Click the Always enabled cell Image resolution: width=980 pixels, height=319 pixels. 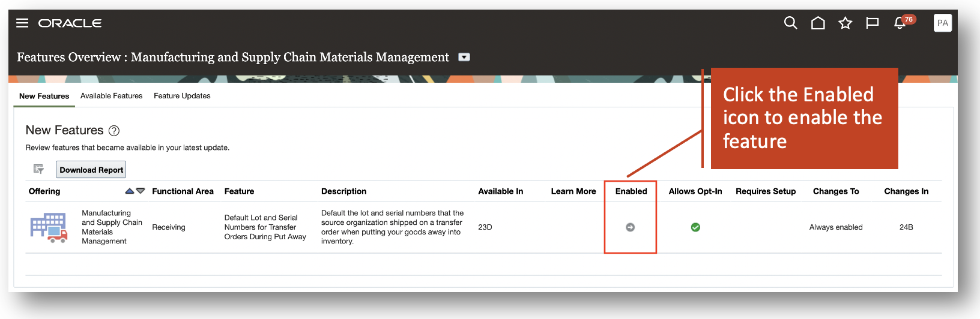click(836, 227)
